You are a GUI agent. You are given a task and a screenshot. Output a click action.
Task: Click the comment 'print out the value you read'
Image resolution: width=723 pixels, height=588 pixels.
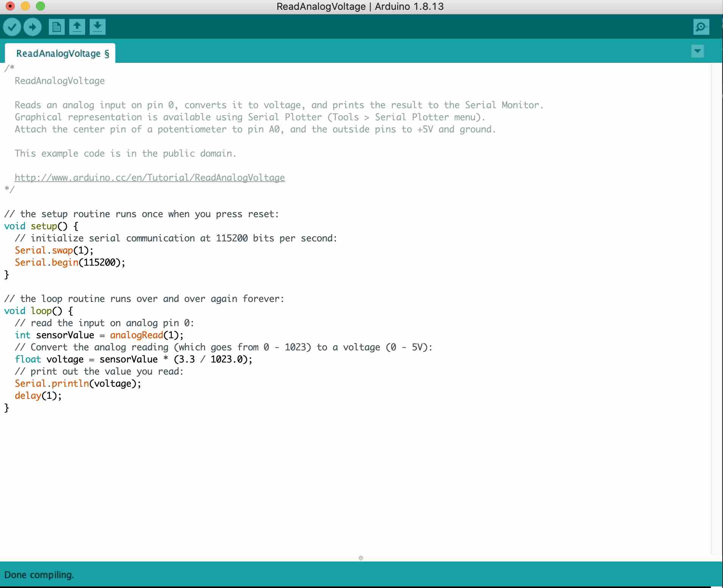coord(99,371)
